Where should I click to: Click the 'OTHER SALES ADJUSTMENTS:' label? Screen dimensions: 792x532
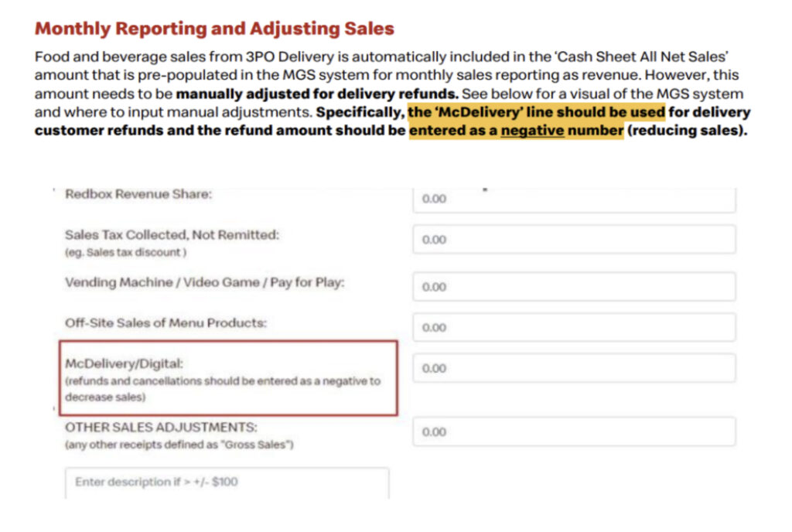pos(161,427)
